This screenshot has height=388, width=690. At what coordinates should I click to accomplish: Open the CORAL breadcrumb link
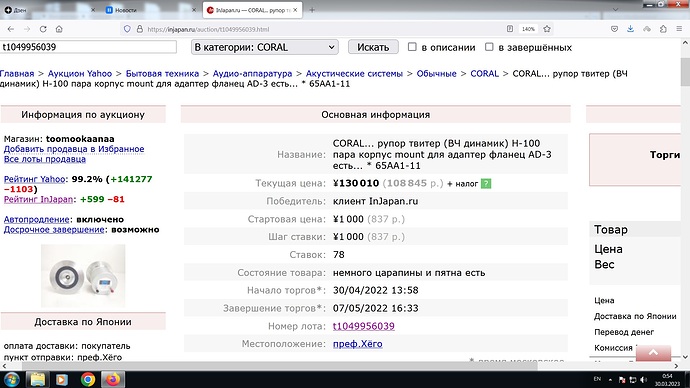[484, 73]
